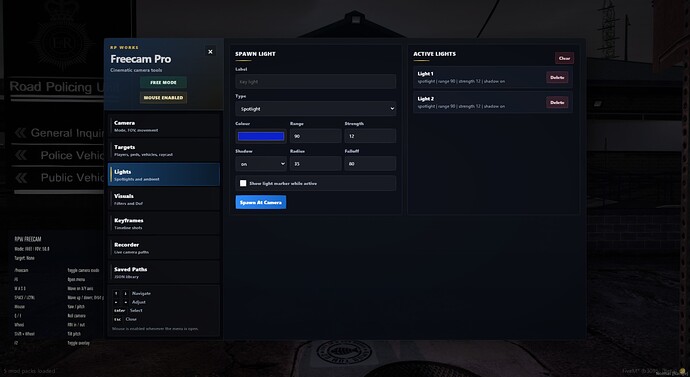This screenshot has height=377, width=690.
Task: Click the Strength value field
Action: pyautogui.click(x=370, y=136)
